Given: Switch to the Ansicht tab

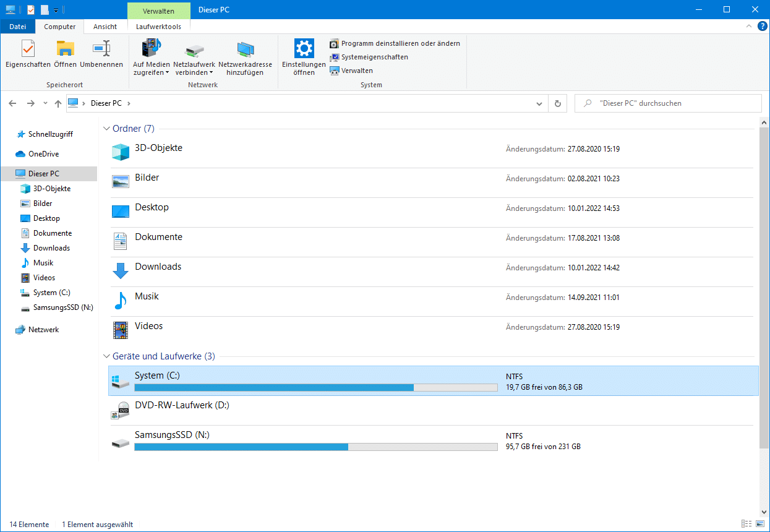Looking at the screenshot, I should (x=105, y=27).
